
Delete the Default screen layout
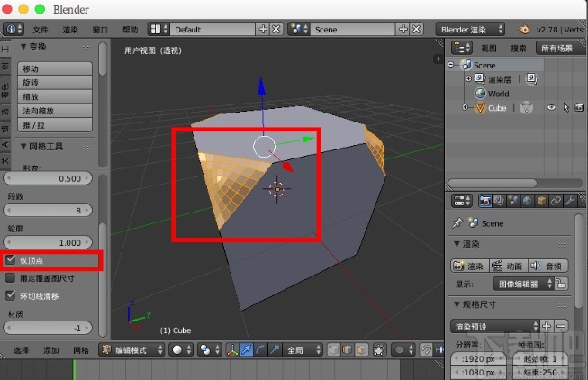pyautogui.click(x=276, y=29)
